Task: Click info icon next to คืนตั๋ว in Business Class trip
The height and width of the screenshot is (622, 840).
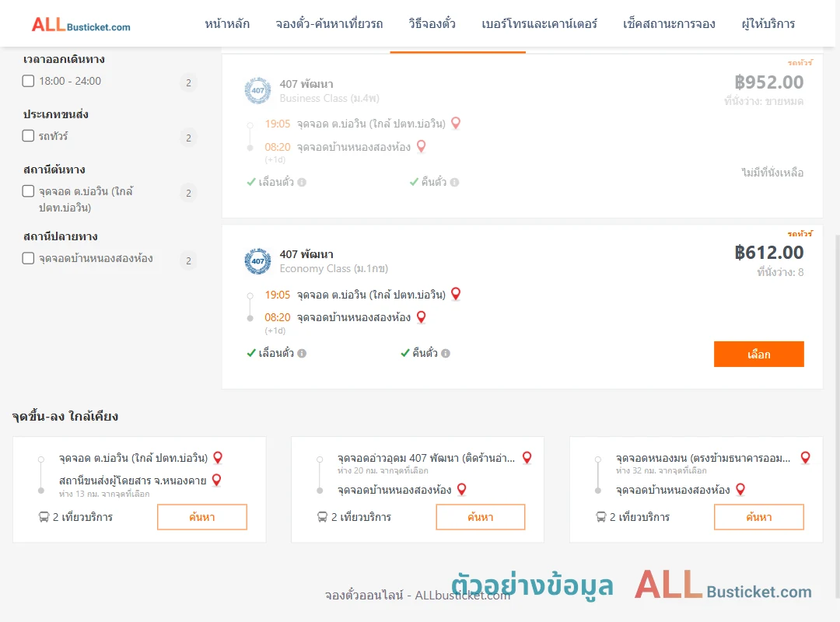Action: 455,182
